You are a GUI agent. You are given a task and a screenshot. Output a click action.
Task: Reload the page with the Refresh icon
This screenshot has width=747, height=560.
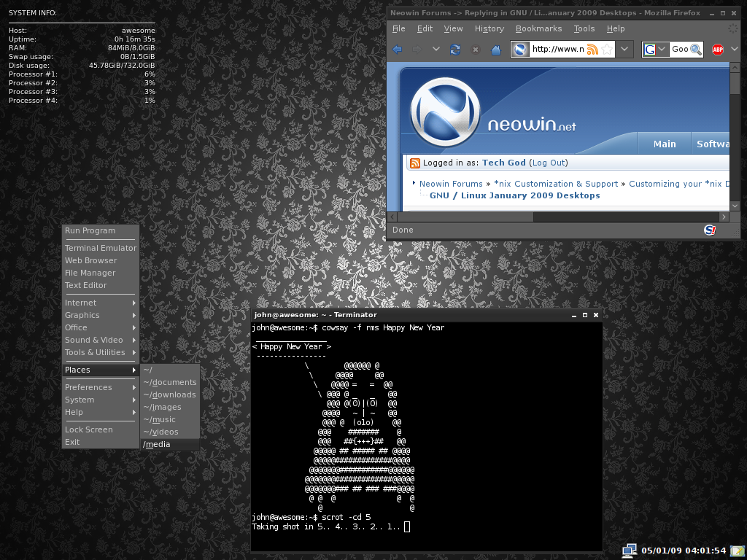tap(455, 50)
